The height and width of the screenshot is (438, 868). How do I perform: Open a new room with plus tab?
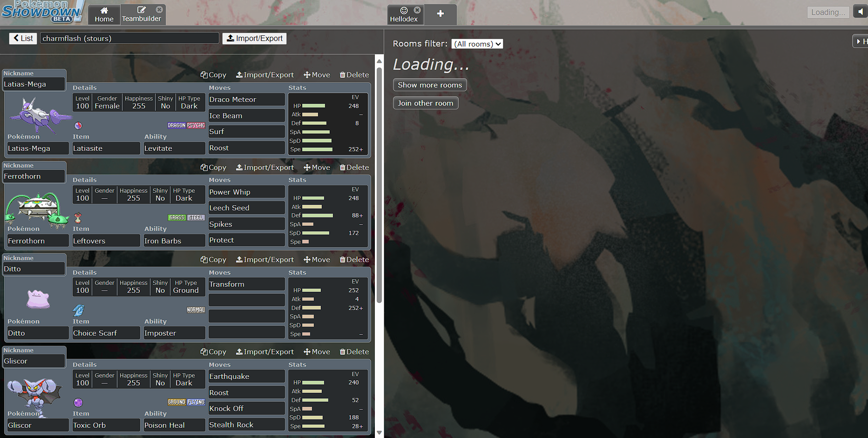click(x=440, y=14)
